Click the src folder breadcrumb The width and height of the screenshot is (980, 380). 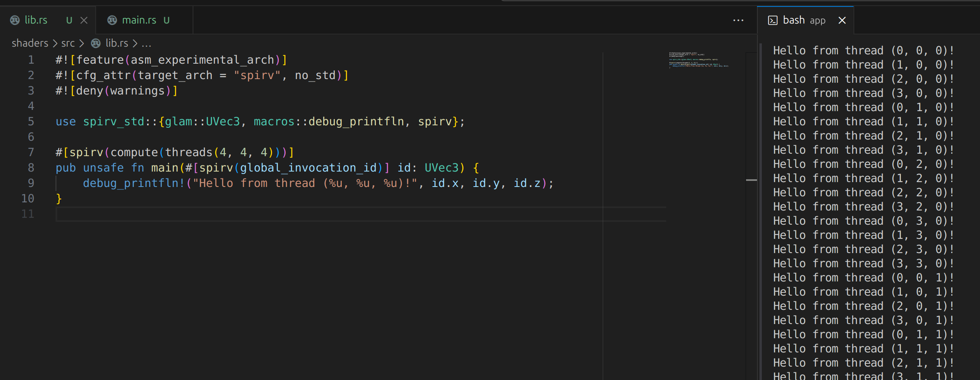(68, 43)
